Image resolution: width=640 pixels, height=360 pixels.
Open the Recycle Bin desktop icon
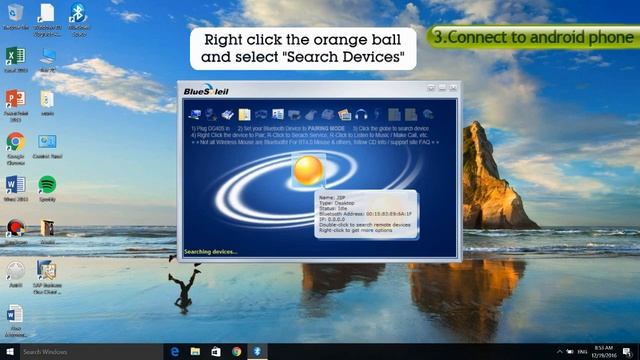click(16, 18)
